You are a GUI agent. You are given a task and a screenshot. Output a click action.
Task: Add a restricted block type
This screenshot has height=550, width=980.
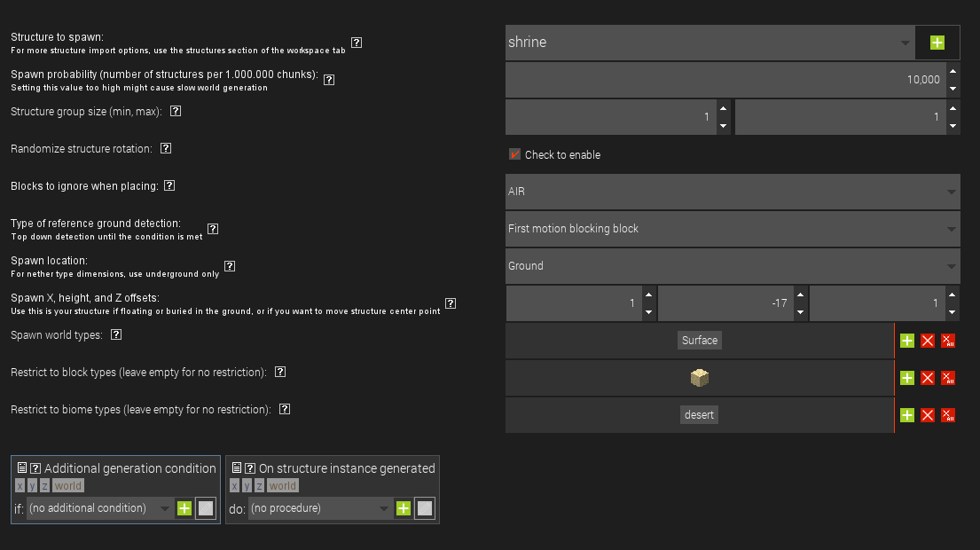(x=907, y=378)
